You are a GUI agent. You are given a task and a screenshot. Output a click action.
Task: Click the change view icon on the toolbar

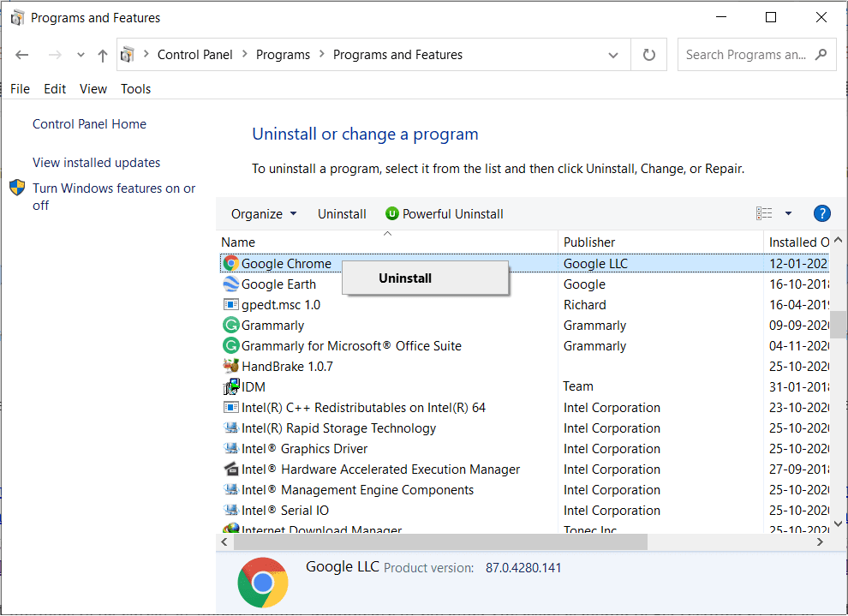click(x=765, y=213)
